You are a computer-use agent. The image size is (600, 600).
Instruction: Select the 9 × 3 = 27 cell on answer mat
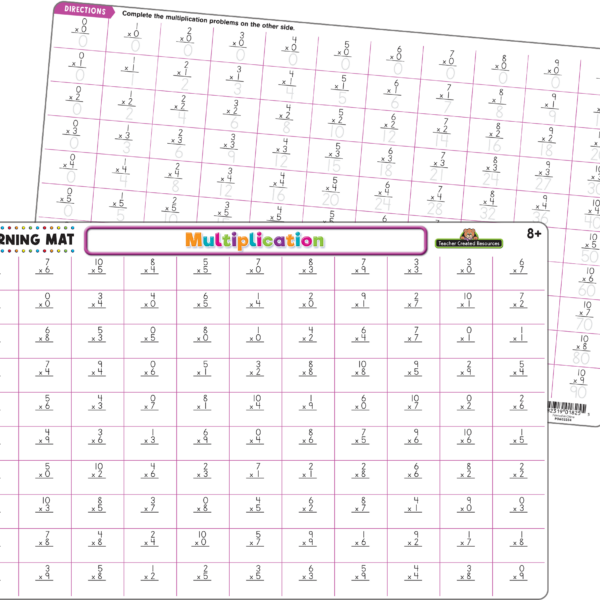544,176
